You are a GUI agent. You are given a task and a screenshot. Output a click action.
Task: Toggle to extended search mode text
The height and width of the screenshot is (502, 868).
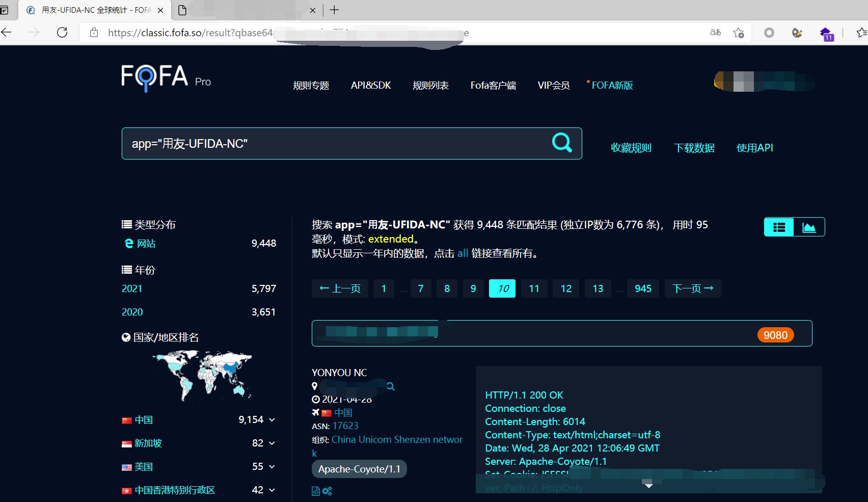(x=391, y=239)
